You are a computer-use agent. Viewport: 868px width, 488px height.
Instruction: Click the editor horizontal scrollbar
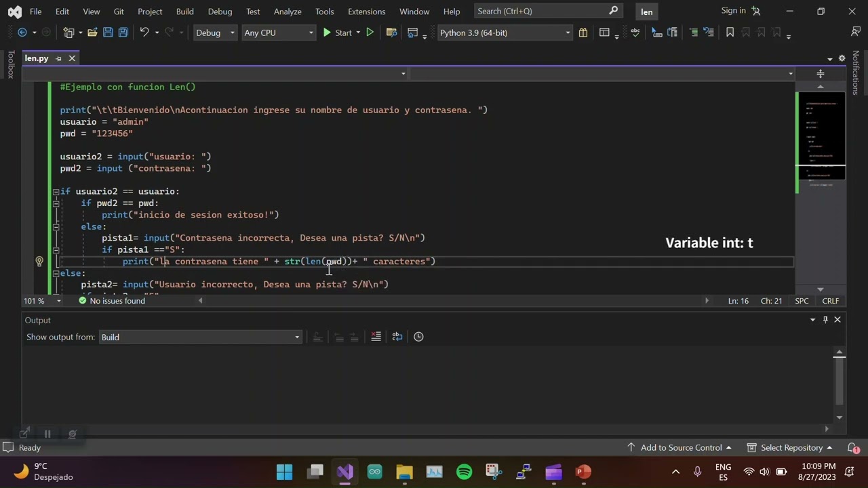click(x=453, y=301)
